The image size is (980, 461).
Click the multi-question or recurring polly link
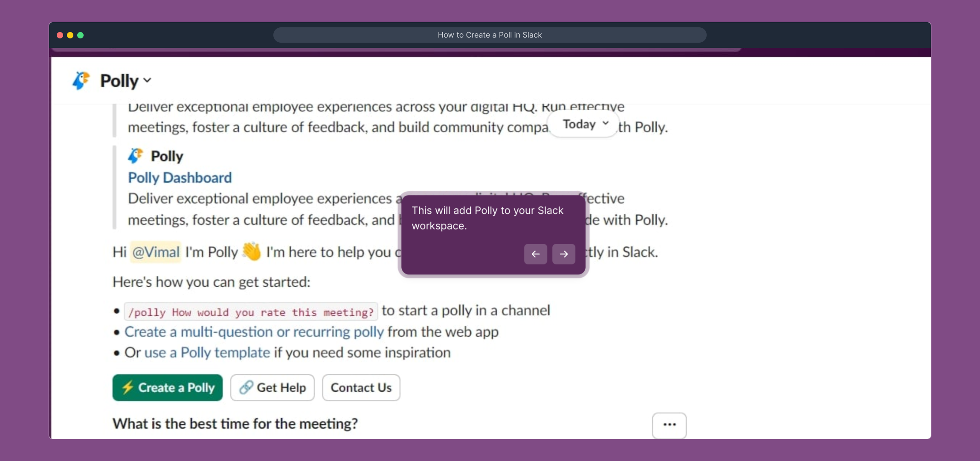[254, 331]
